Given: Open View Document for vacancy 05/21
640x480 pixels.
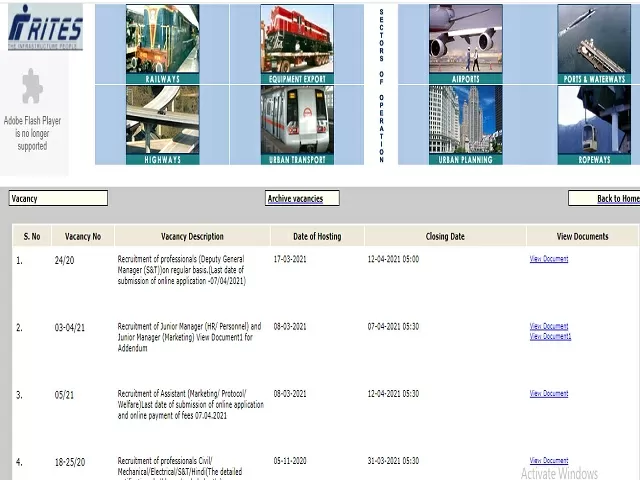Looking at the screenshot, I should pos(549,393).
